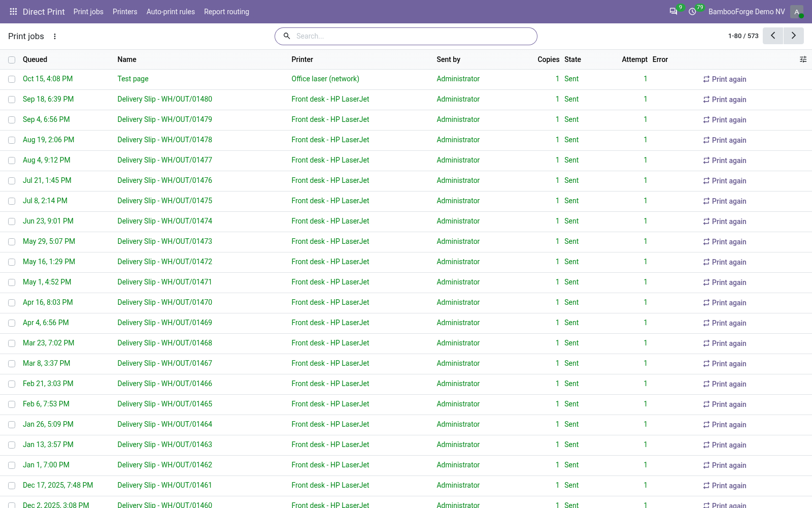
Task: Open the Printers menu
Action: (x=125, y=12)
